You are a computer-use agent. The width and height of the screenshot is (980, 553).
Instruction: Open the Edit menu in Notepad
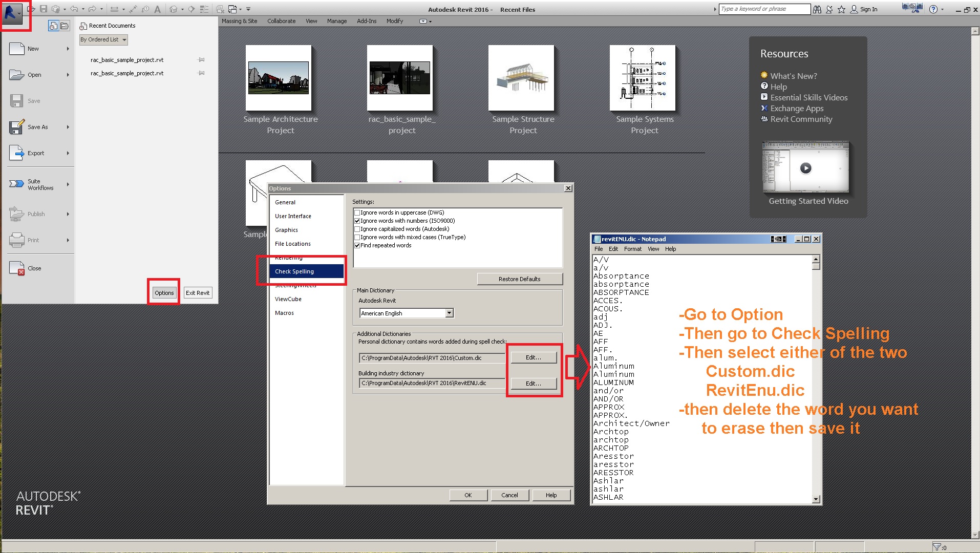pyautogui.click(x=613, y=249)
